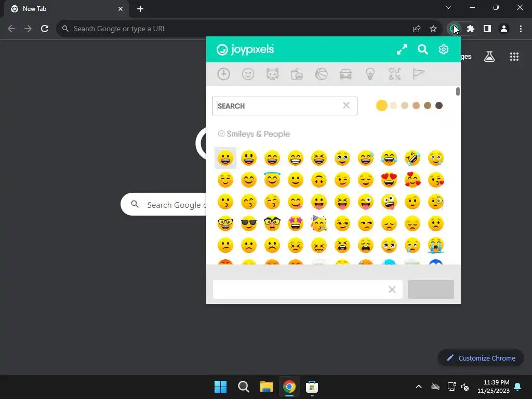Viewport: 532px width, 399px height.
Task: Pick the tears of joy emoji
Action: tap(389, 158)
